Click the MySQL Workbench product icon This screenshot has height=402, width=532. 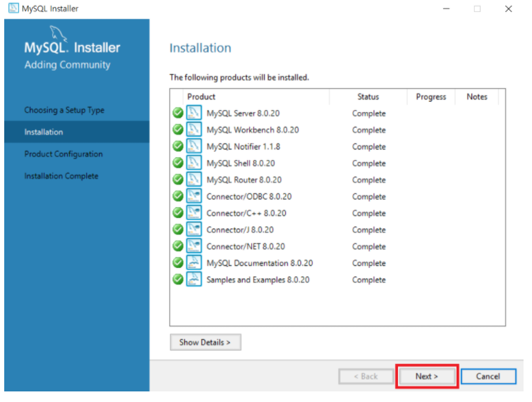pyautogui.click(x=194, y=130)
